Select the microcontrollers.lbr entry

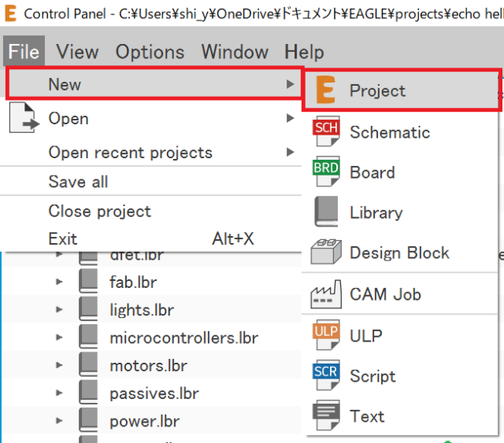(183, 338)
